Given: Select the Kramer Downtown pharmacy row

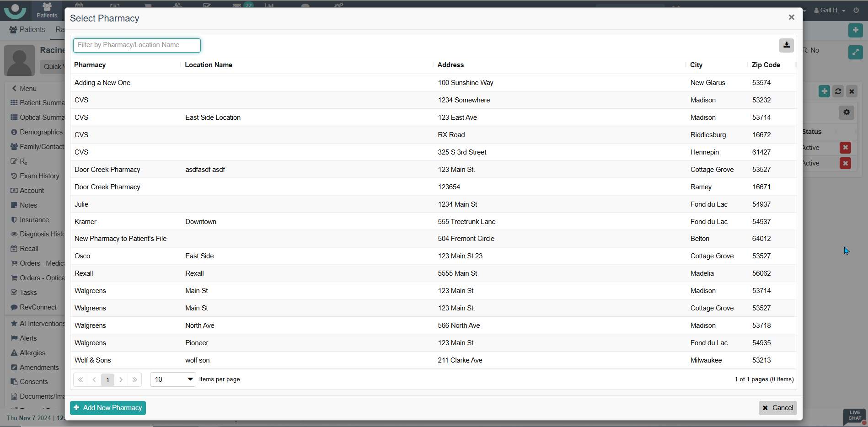Looking at the screenshot, I should coord(274,222).
